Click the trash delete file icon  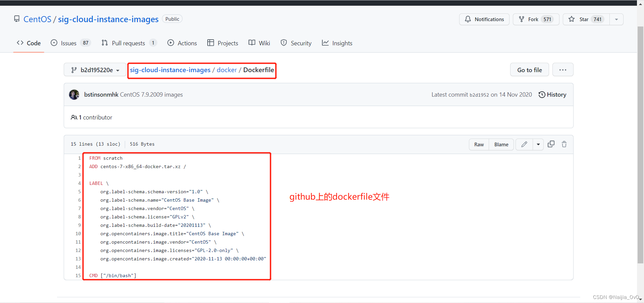pyautogui.click(x=564, y=144)
